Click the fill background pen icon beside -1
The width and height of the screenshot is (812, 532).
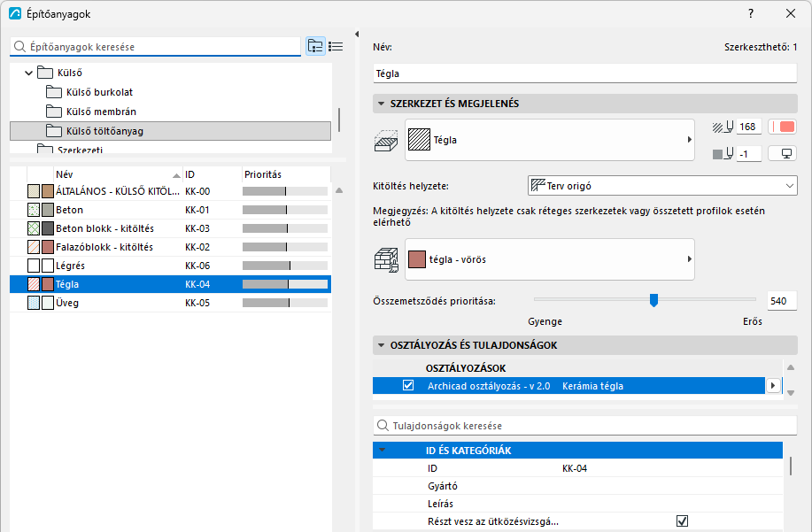(x=723, y=154)
